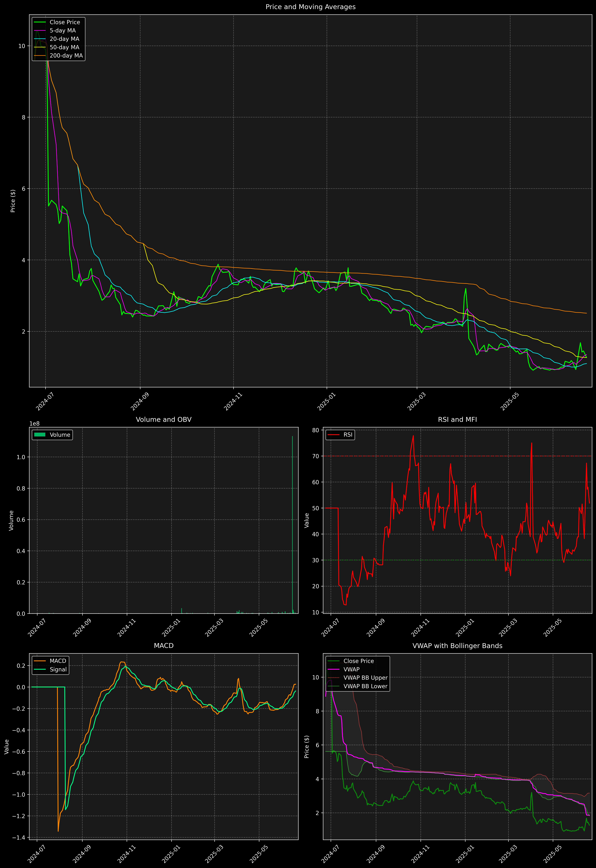Click the '−0.8' y-axis tick of the MACD chart
Image resolution: width=596 pixels, height=868 pixels.
click(19, 773)
